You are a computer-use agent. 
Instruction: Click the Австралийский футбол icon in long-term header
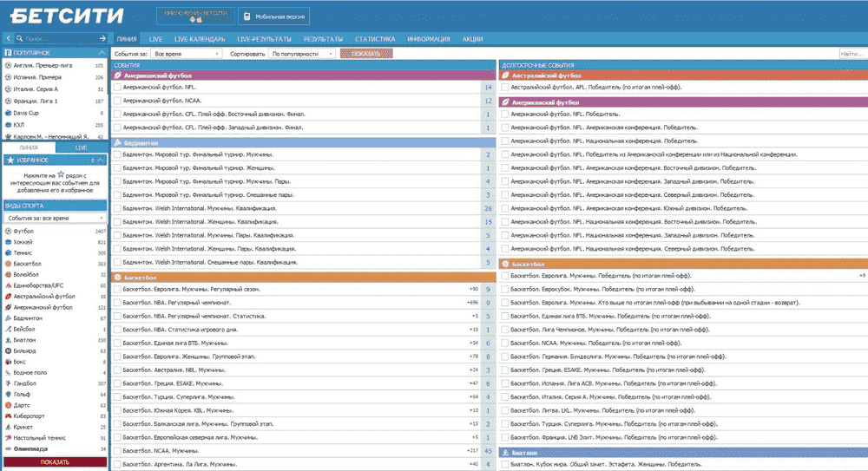(505, 75)
